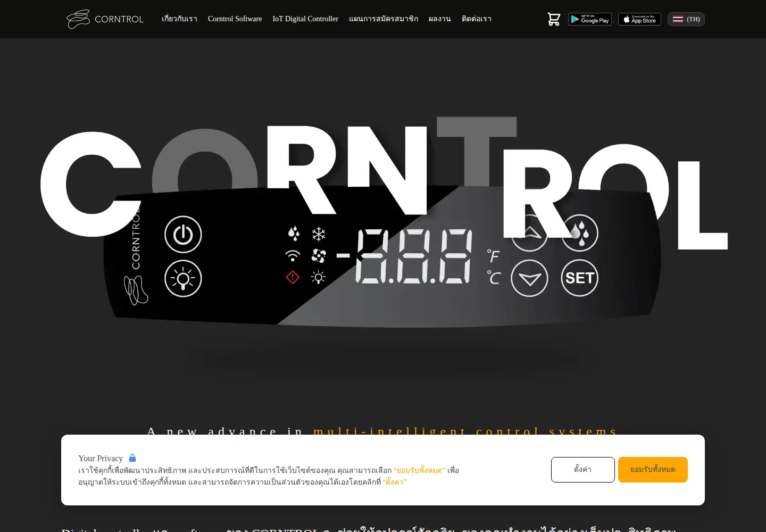This screenshot has width=766, height=532.
Task: Go to ติดต่อเรา page
Action: click(x=477, y=19)
